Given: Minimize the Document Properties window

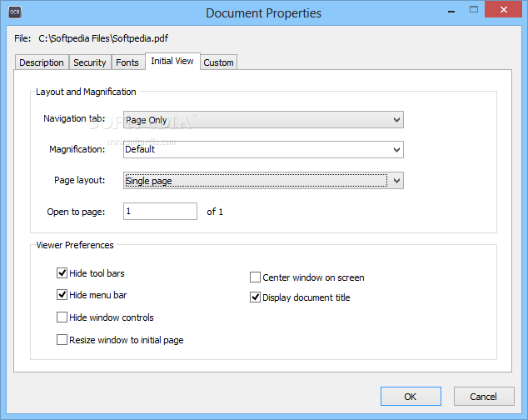Looking at the screenshot, I should [x=451, y=11].
